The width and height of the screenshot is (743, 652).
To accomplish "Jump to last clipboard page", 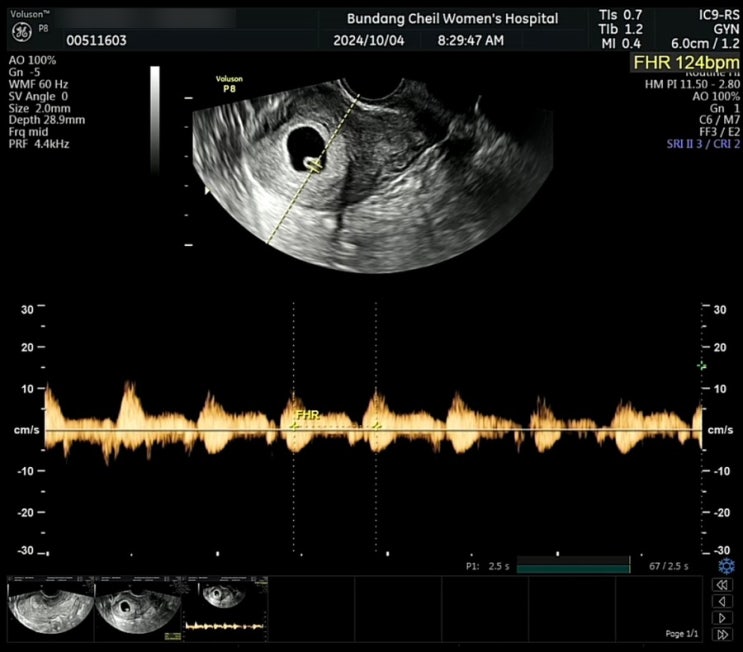I will pyautogui.click(x=722, y=634).
